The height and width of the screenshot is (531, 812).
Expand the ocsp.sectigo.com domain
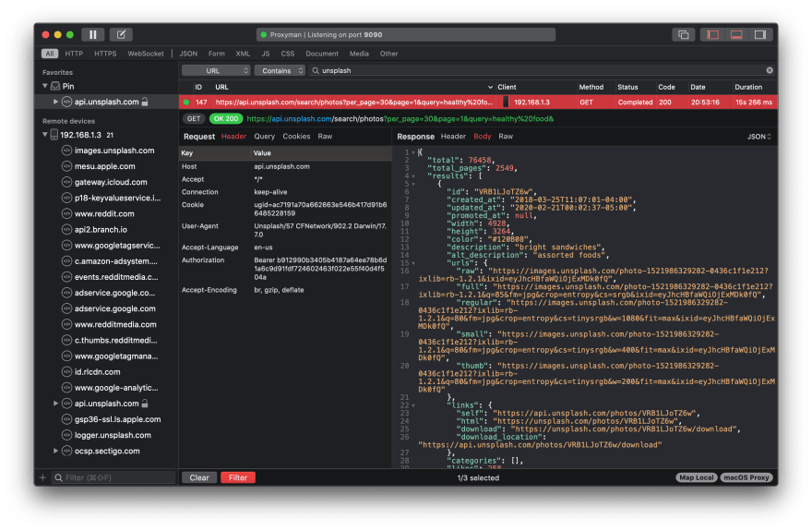(55, 451)
